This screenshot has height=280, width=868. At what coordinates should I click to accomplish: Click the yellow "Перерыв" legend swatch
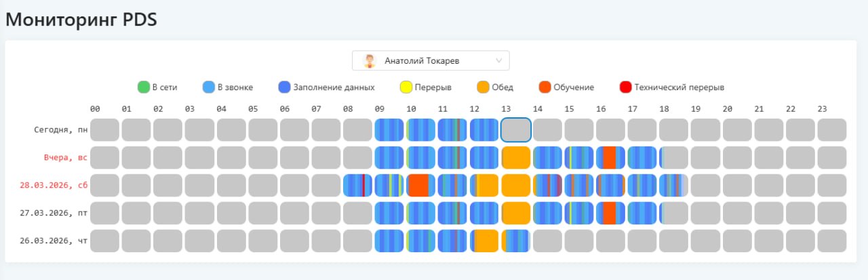pyautogui.click(x=406, y=87)
